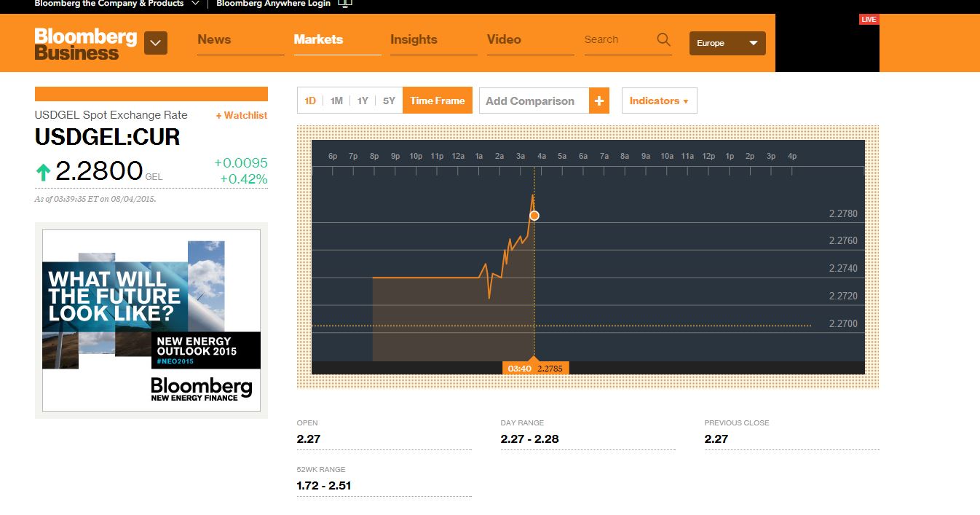The height and width of the screenshot is (515, 980).
Task: Click the +0.0095 change value
Action: (241, 163)
